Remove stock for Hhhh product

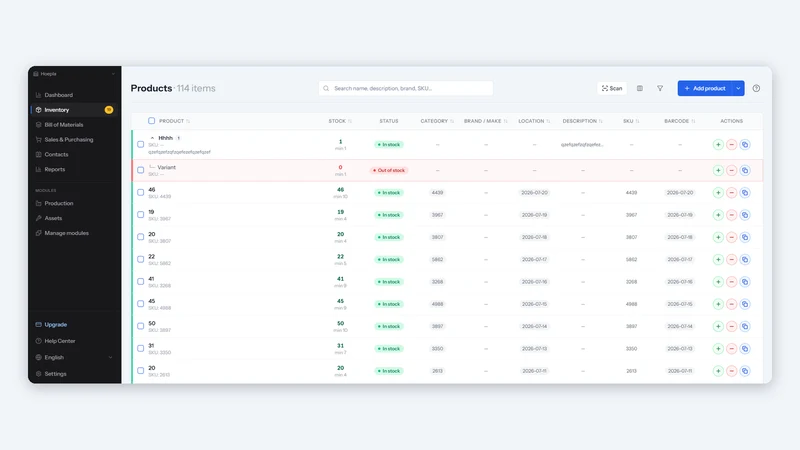coord(731,144)
